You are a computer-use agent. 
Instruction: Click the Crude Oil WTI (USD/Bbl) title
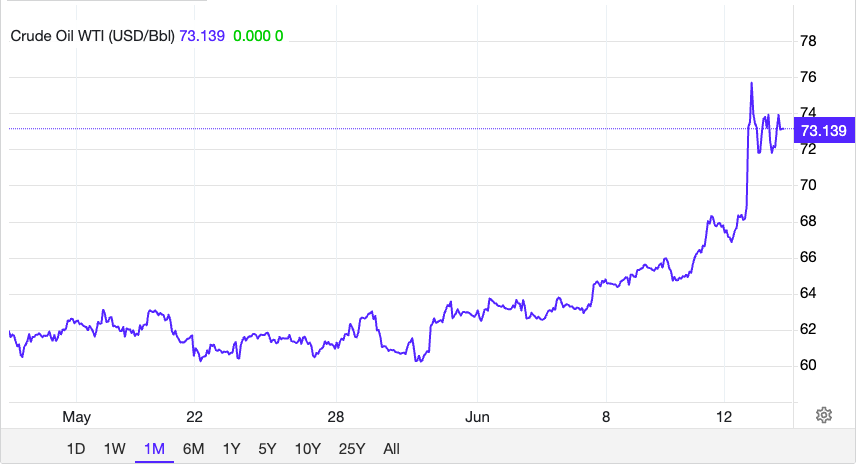[92, 37]
